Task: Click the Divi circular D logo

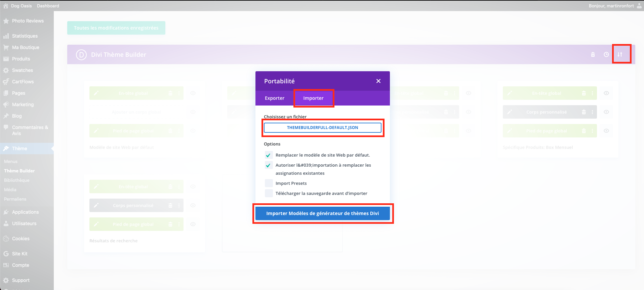Action: tap(81, 54)
